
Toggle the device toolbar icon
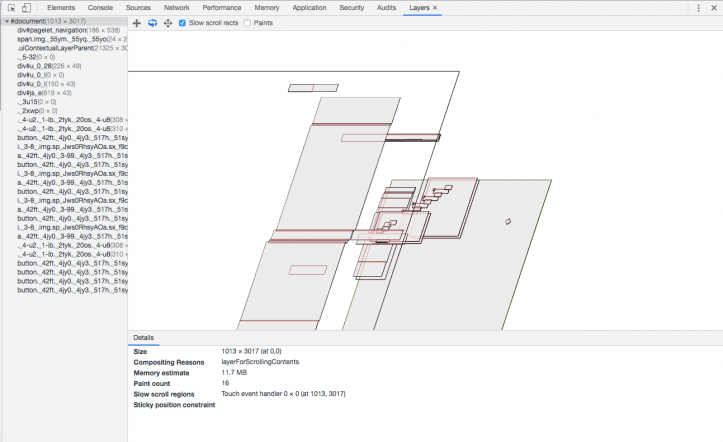pos(27,7)
